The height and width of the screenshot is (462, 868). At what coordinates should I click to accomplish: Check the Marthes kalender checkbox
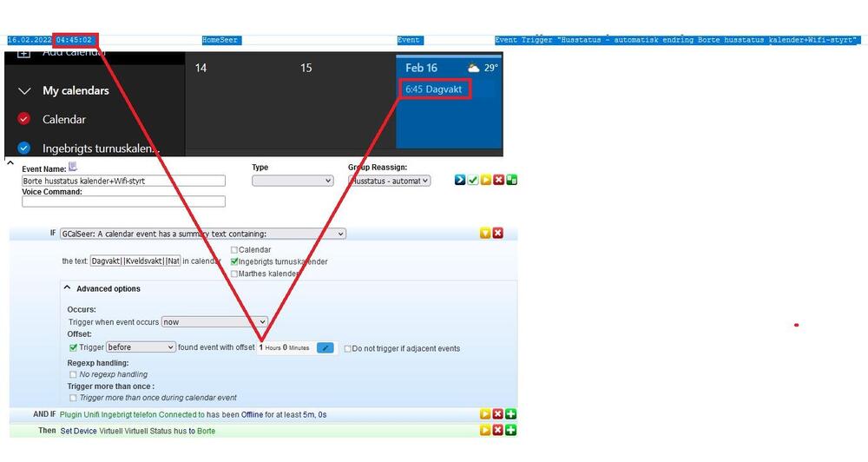[x=234, y=274]
